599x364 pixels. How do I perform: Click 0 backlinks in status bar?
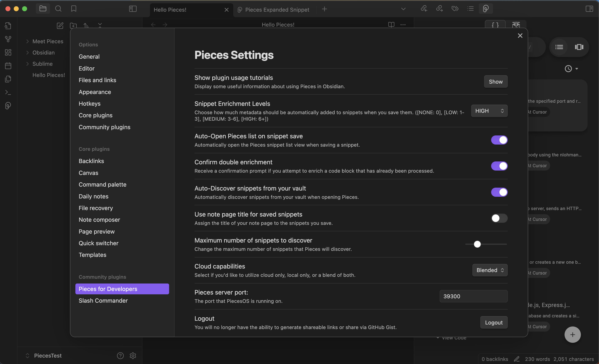(x=495, y=359)
